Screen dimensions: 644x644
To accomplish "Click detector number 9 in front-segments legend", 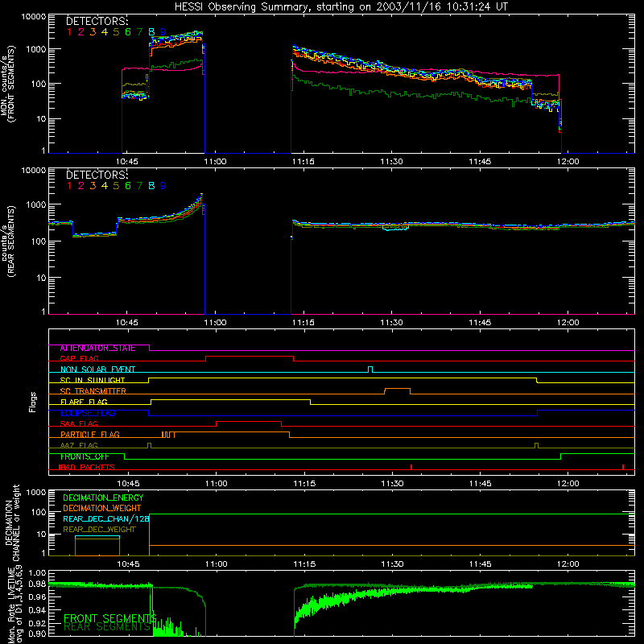I will pyautogui.click(x=163, y=32).
